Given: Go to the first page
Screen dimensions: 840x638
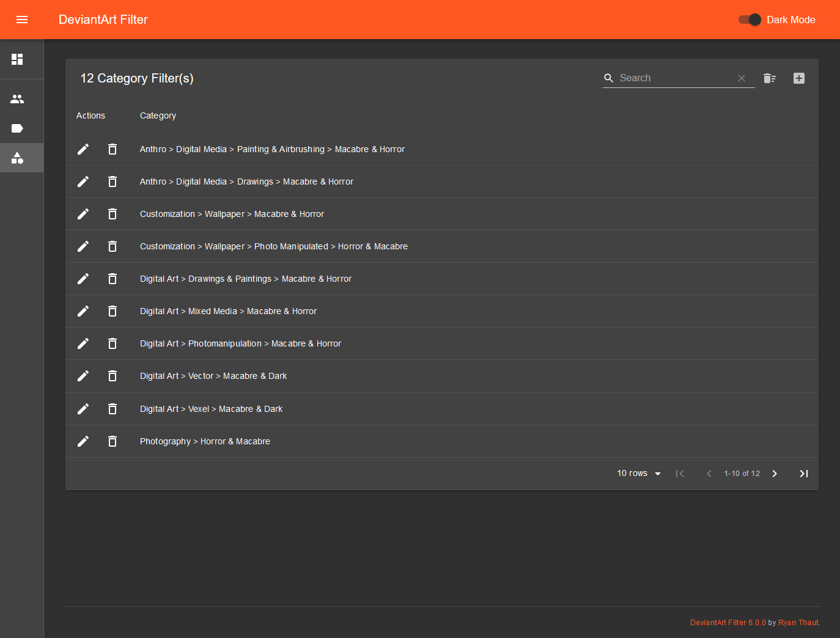Looking at the screenshot, I should tap(680, 474).
